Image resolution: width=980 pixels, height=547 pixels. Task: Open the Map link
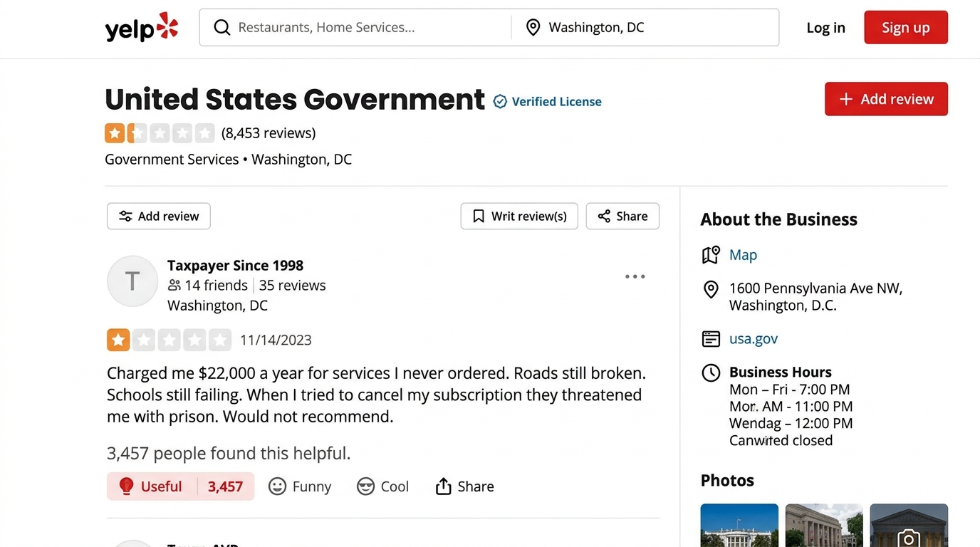point(743,255)
